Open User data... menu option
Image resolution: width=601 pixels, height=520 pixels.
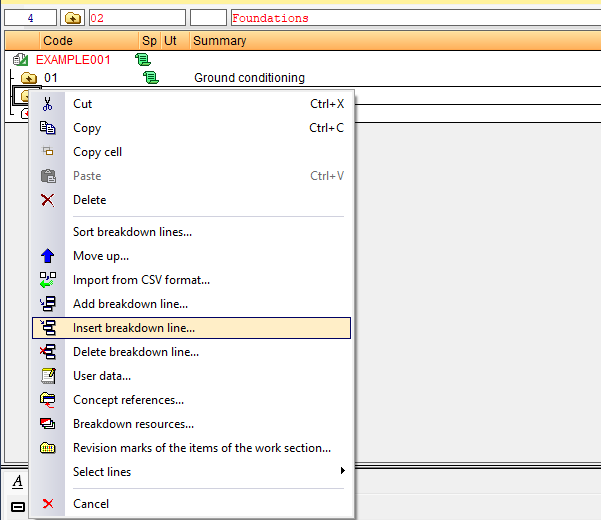click(x=192, y=376)
